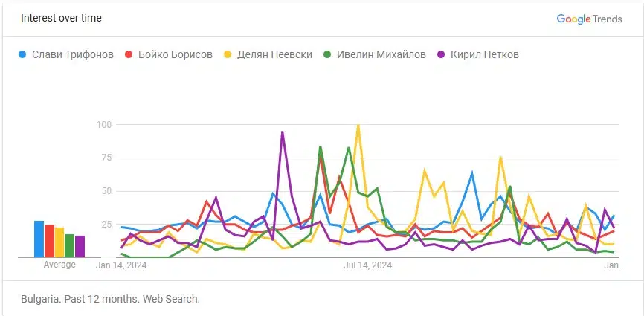644x316 pixels.
Task: Click the yellow dot beside Делян Пеевски
Action: point(230,55)
